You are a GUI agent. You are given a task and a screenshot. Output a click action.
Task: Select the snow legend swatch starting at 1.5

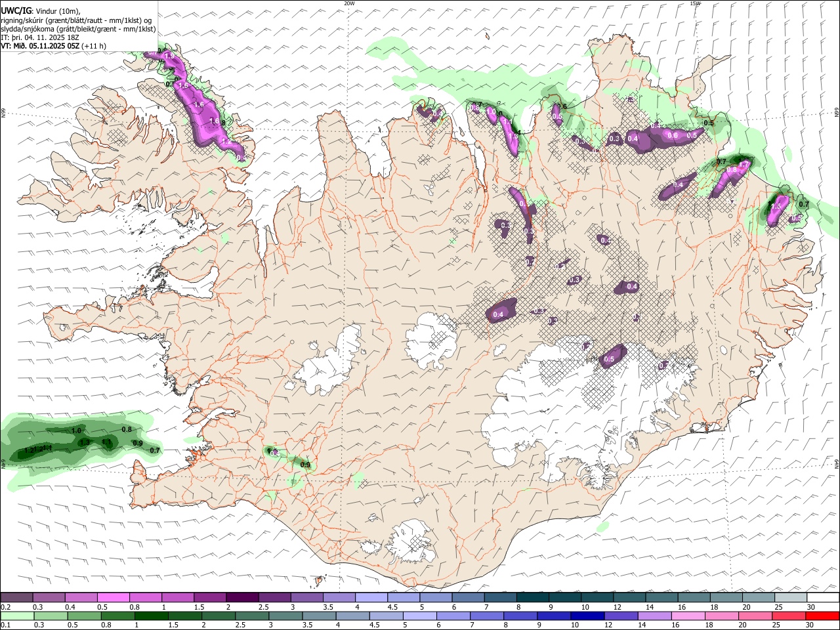[210, 598]
